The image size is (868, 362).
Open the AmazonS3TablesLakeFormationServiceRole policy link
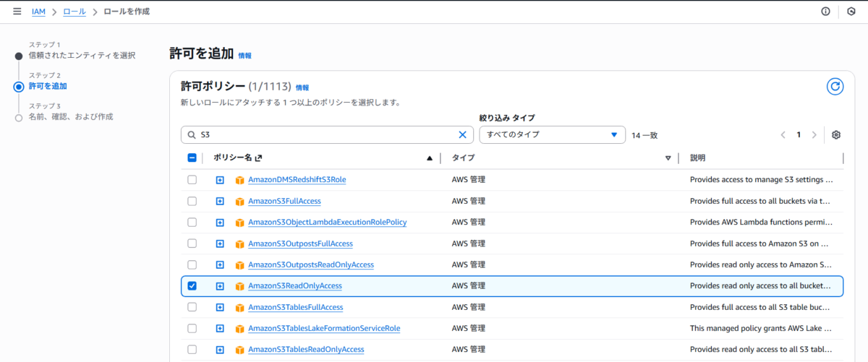point(324,328)
